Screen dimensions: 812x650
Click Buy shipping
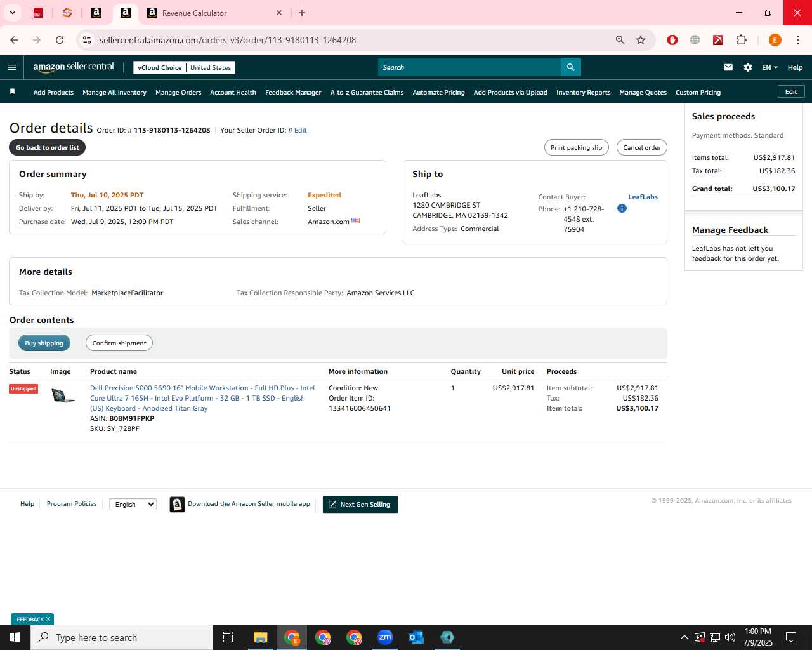(44, 343)
